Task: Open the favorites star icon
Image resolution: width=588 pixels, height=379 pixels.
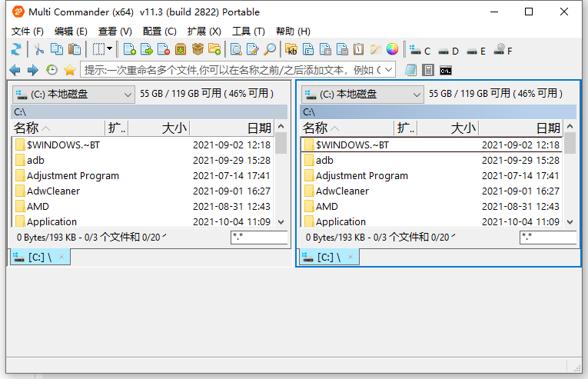Action: (70, 70)
